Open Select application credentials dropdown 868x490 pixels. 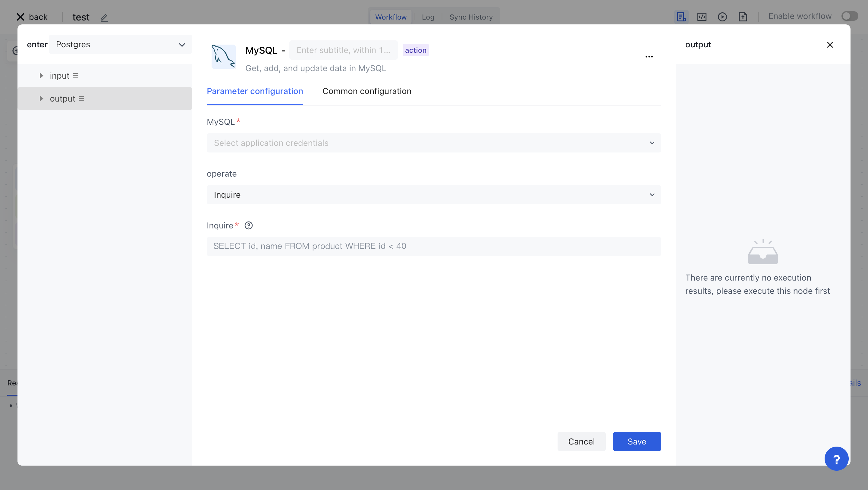click(x=434, y=143)
